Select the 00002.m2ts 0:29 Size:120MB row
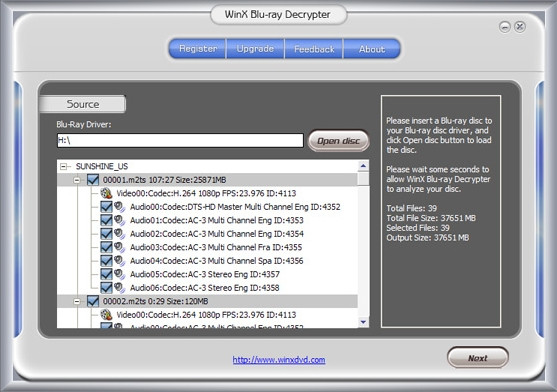 [156, 301]
